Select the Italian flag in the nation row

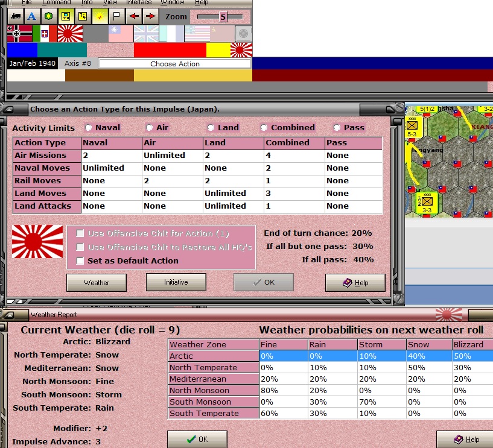pos(45,34)
